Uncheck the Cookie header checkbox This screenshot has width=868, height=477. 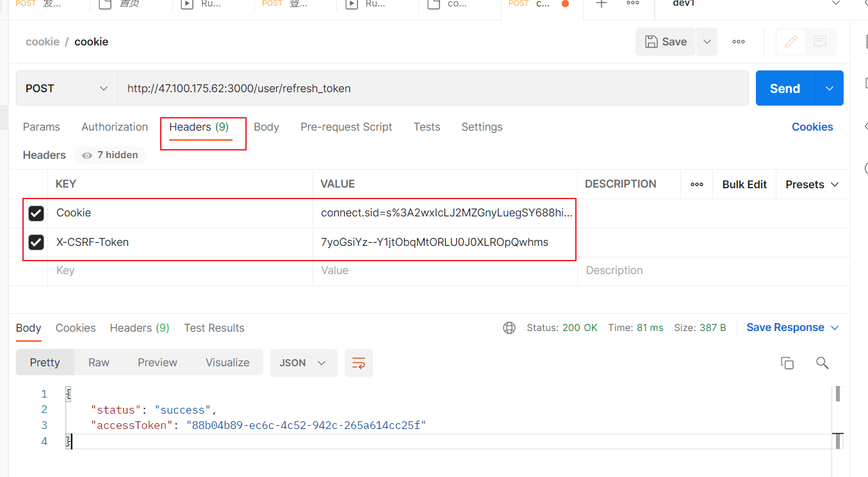point(36,213)
